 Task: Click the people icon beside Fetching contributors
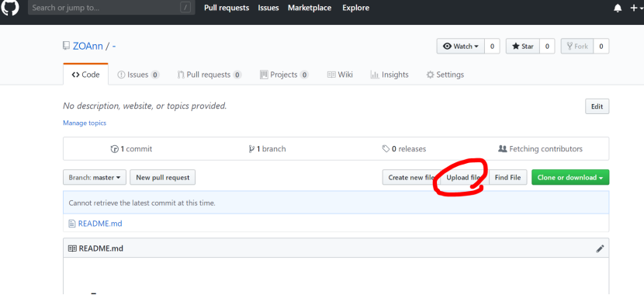pos(502,149)
